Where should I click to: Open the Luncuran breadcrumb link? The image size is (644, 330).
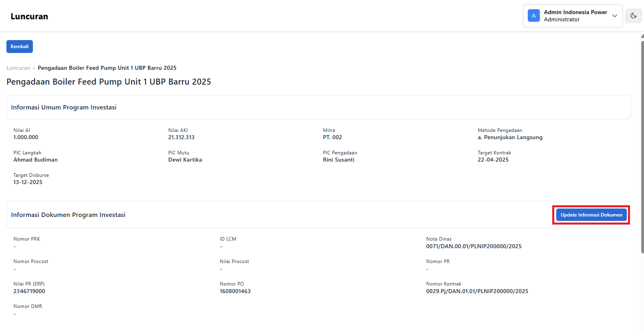pos(18,68)
